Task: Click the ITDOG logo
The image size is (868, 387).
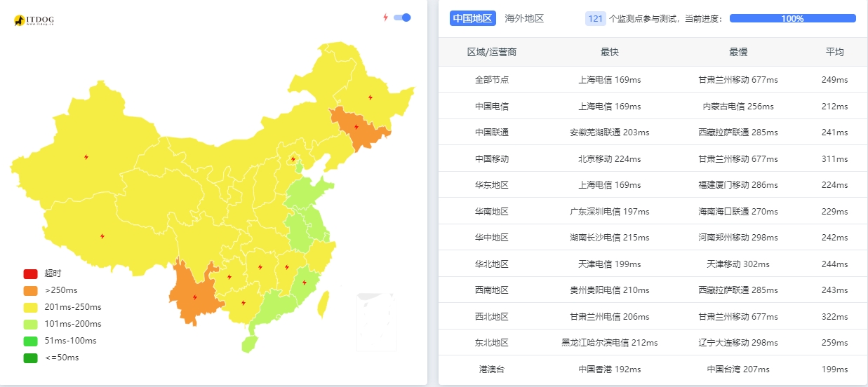Action: tap(34, 21)
